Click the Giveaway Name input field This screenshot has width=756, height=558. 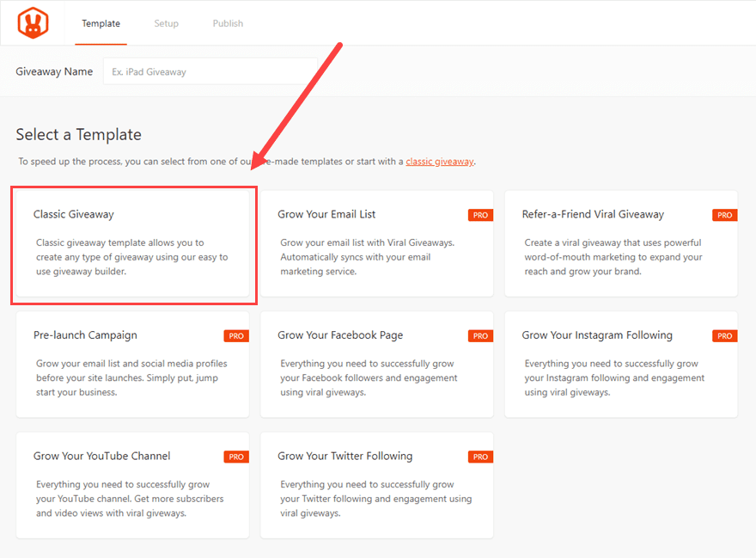[210, 71]
